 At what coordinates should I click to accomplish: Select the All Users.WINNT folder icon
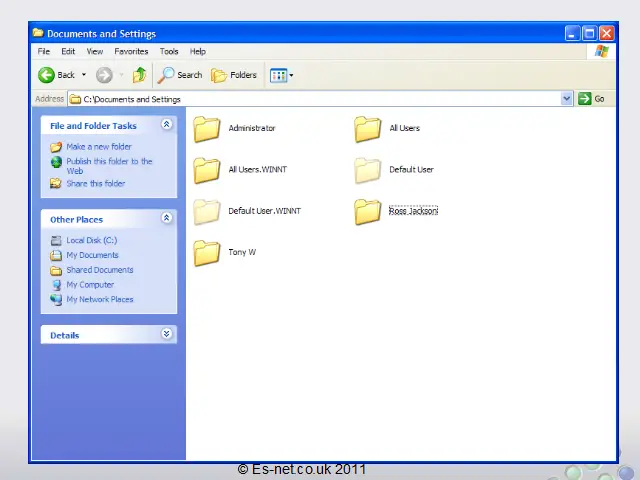point(207,171)
